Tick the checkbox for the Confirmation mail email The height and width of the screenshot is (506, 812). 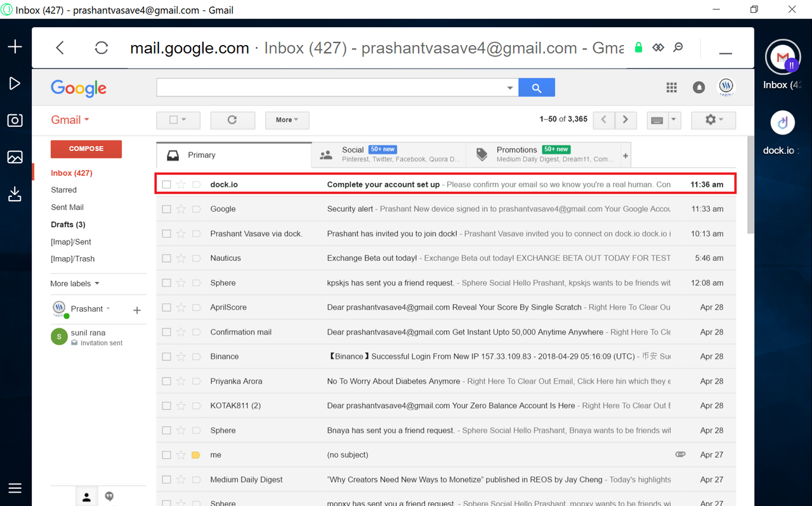click(166, 332)
